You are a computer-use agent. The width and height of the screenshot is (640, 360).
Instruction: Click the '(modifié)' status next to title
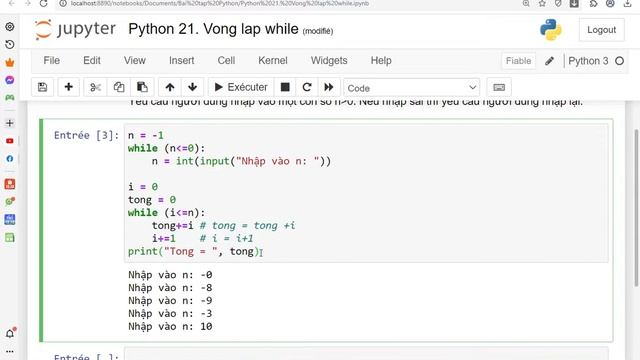coord(318,31)
